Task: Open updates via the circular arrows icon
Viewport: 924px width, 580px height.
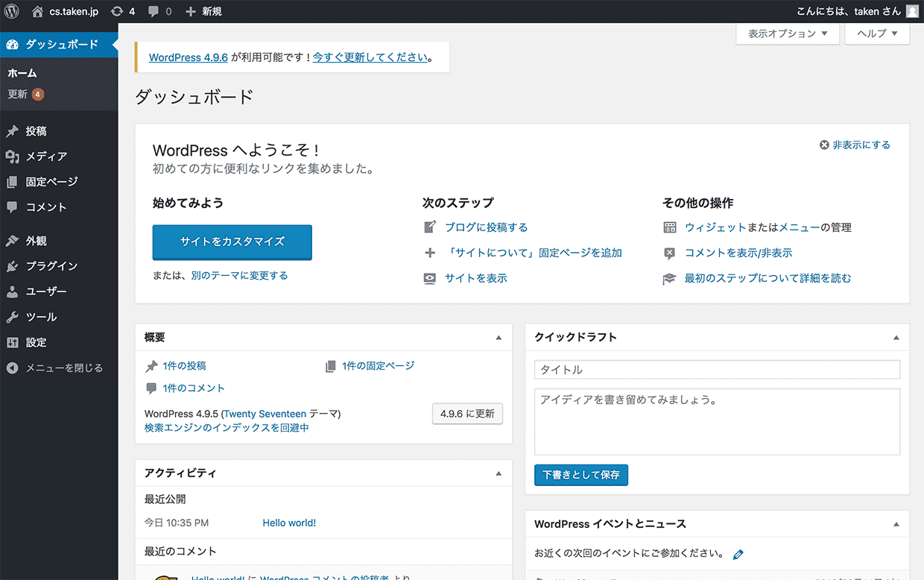Action: (x=116, y=11)
